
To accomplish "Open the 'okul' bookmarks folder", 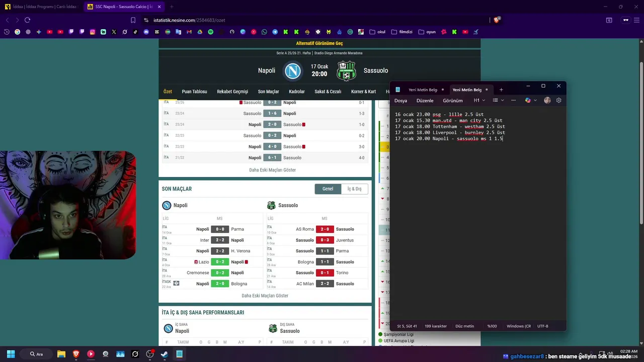I will tap(377, 32).
